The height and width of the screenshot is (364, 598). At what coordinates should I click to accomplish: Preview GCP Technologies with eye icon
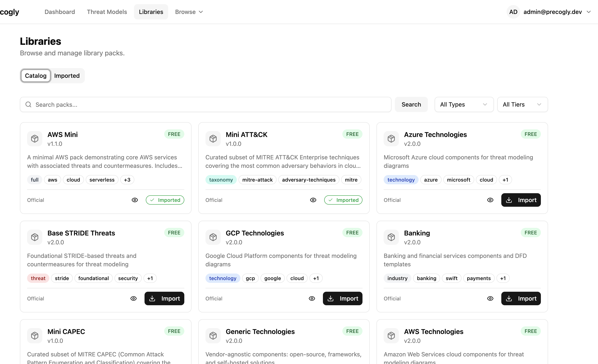click(x=312, y=298)
